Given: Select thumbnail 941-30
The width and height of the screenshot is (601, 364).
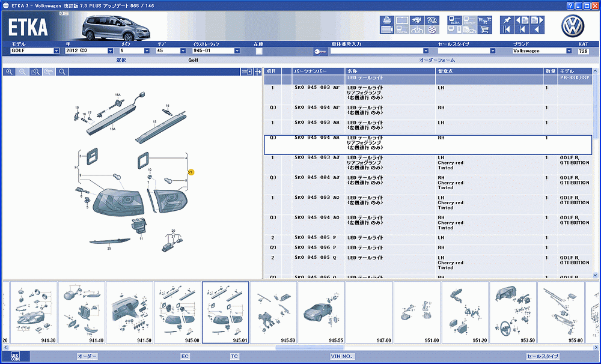Looking at the screenshot, I should point(34,312).
